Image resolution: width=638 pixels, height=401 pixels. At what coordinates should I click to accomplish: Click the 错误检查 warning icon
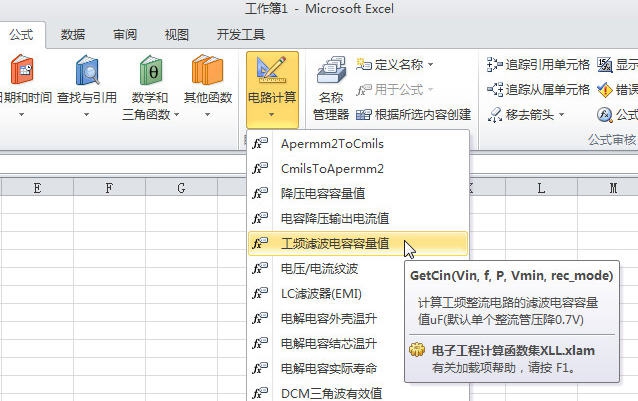coord(605,89)
